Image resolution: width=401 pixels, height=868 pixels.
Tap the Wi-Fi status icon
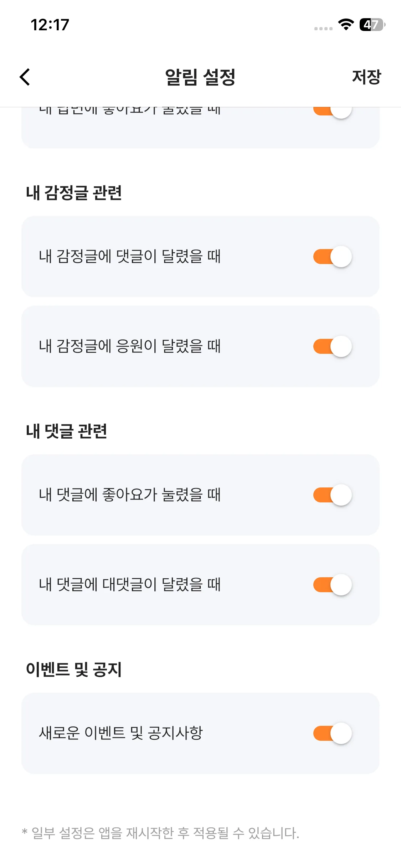pyautogui.click(x=345, y=25)
